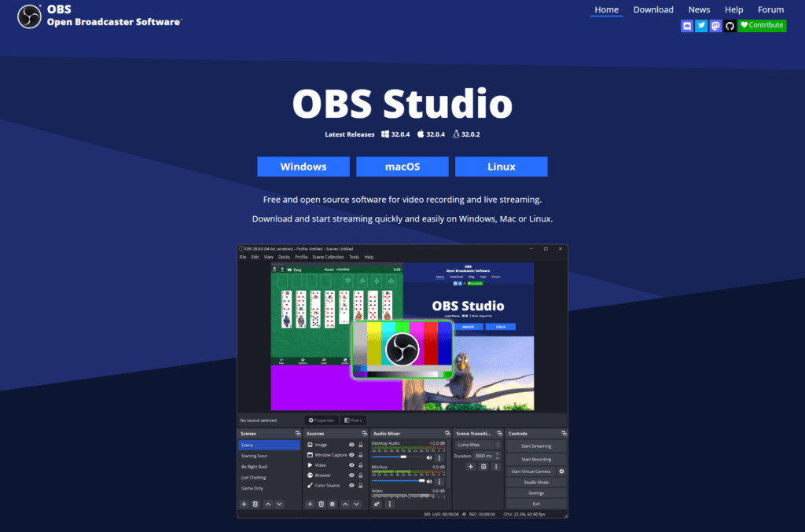
Task: Adjust the Mic/Aux volume slider
Action: (399, 480)
